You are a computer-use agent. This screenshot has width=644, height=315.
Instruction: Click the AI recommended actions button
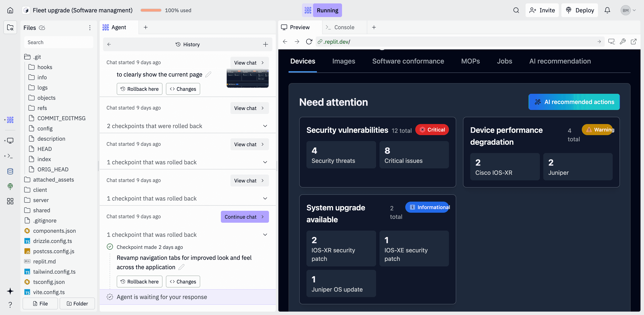[574, 102]
